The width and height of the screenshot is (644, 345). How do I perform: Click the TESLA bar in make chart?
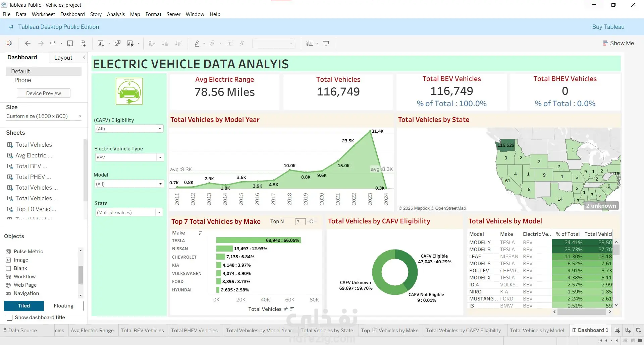click(259, 240)
